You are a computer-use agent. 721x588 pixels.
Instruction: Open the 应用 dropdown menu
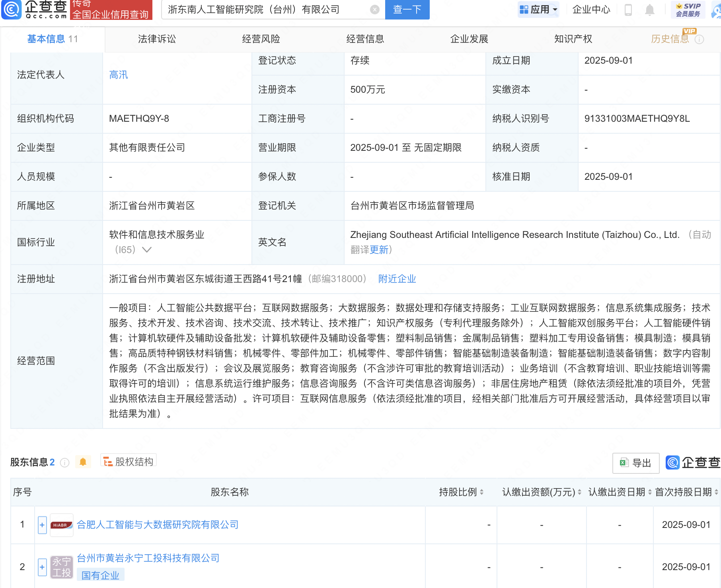(538, 10)
